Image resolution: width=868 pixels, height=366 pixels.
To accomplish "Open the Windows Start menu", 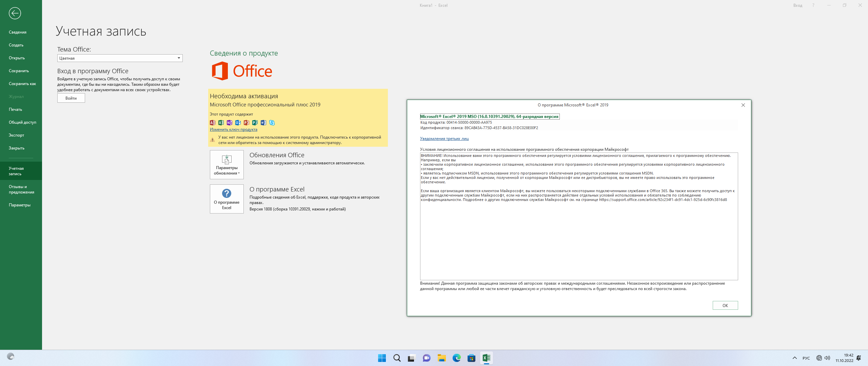I will click(382, 358).
